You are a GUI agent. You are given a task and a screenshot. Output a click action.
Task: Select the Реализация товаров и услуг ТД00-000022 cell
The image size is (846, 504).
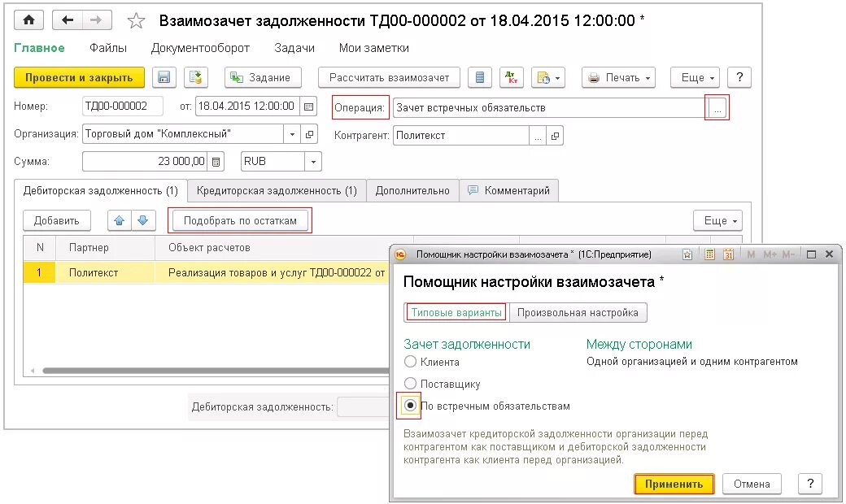coord(272,273)
